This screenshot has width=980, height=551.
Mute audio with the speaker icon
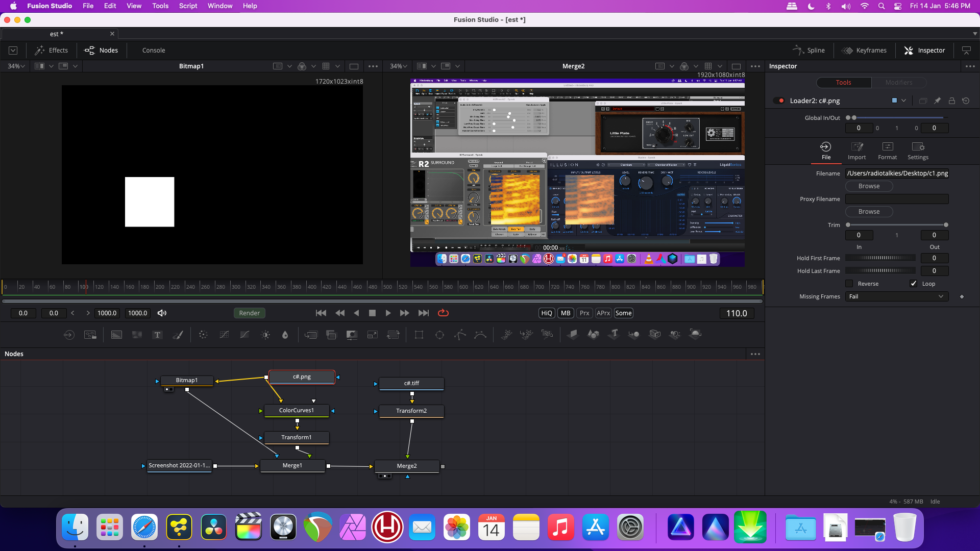point(162,313)
